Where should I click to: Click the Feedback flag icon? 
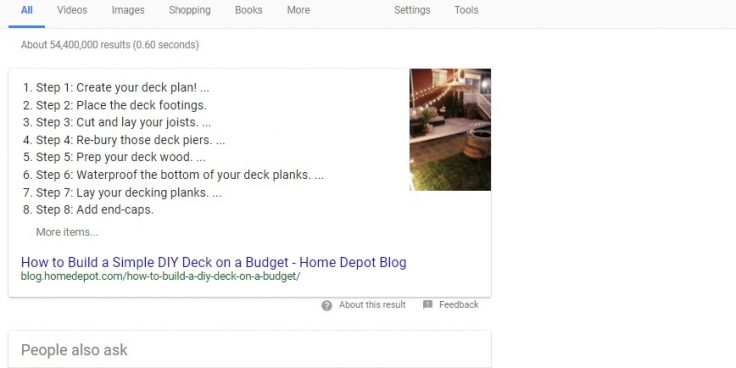click(x=427, y=305)
